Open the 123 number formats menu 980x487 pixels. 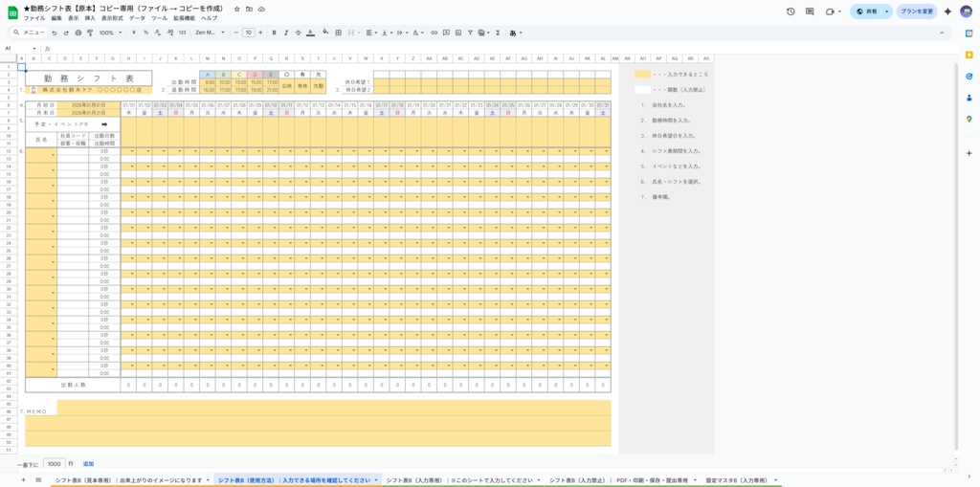pyautogui.click(x=182, y=33)
